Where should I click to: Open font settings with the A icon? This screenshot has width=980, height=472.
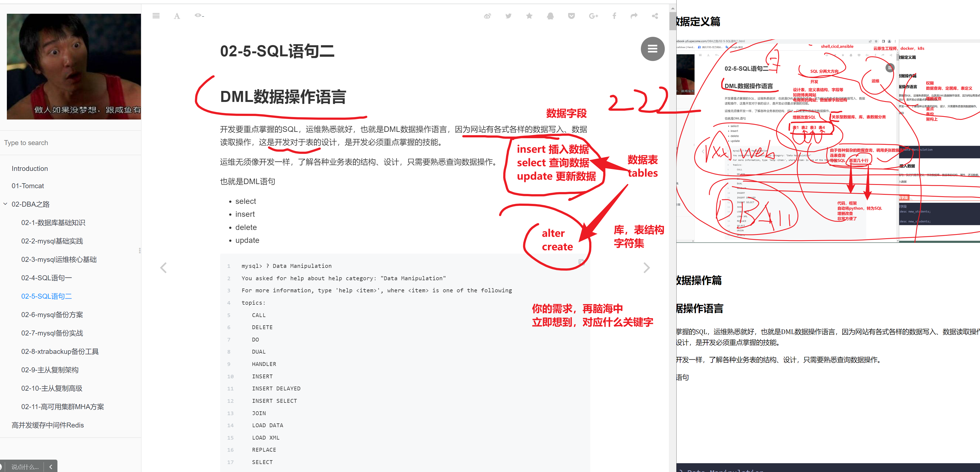click(x=177, y=16)
